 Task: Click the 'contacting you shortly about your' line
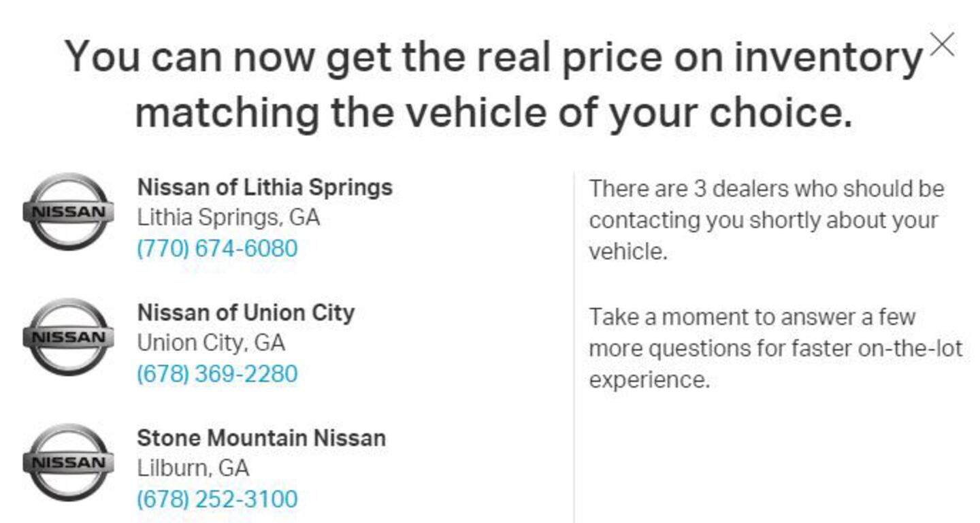763,220
